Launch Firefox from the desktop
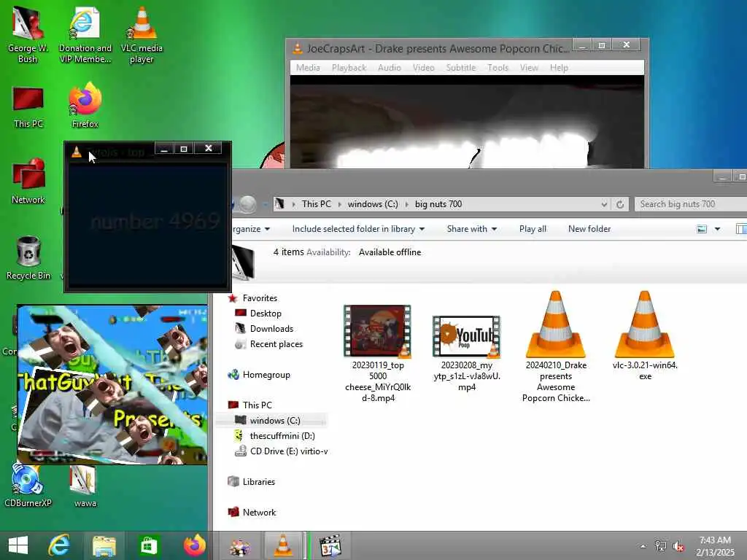747x560 pixels. coord(85,106)
